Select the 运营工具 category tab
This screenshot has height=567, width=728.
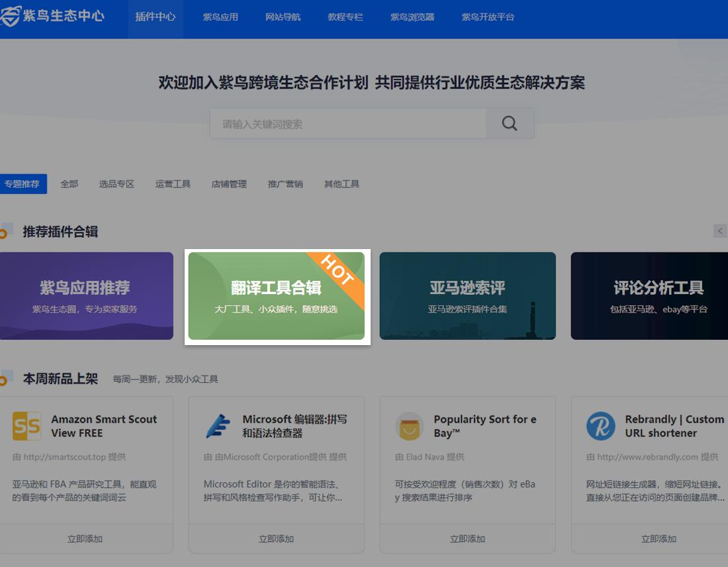[172, 183]
